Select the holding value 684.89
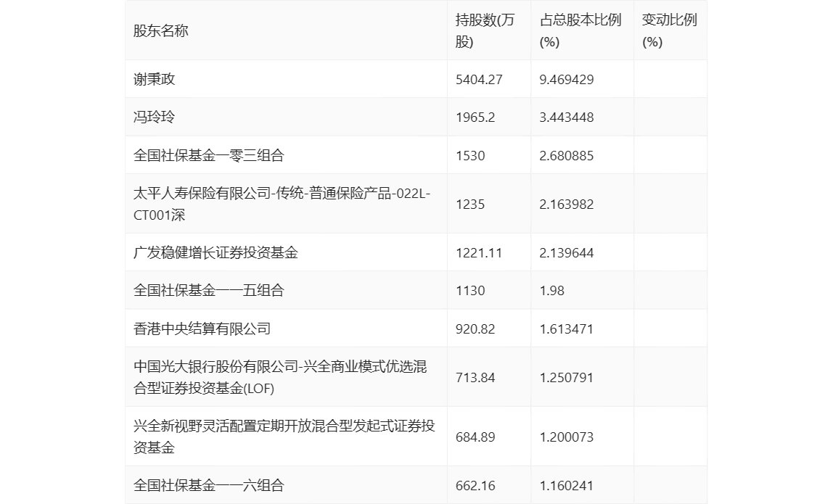Viewport: 833px width, 504px height. coord(475,437)
